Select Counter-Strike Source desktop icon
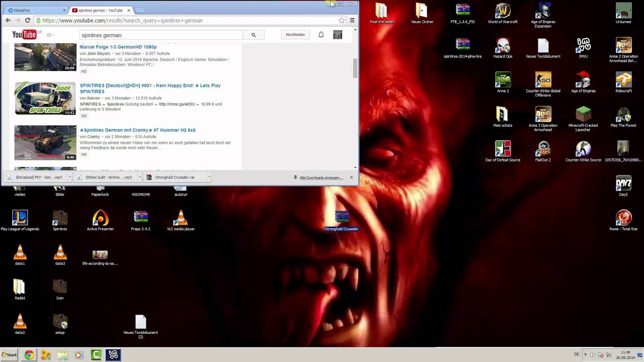 583,152
